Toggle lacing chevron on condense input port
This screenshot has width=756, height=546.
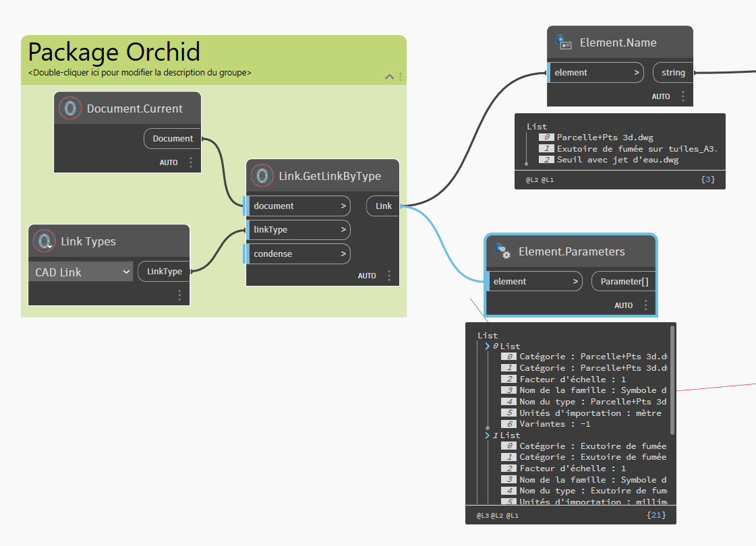343,253
